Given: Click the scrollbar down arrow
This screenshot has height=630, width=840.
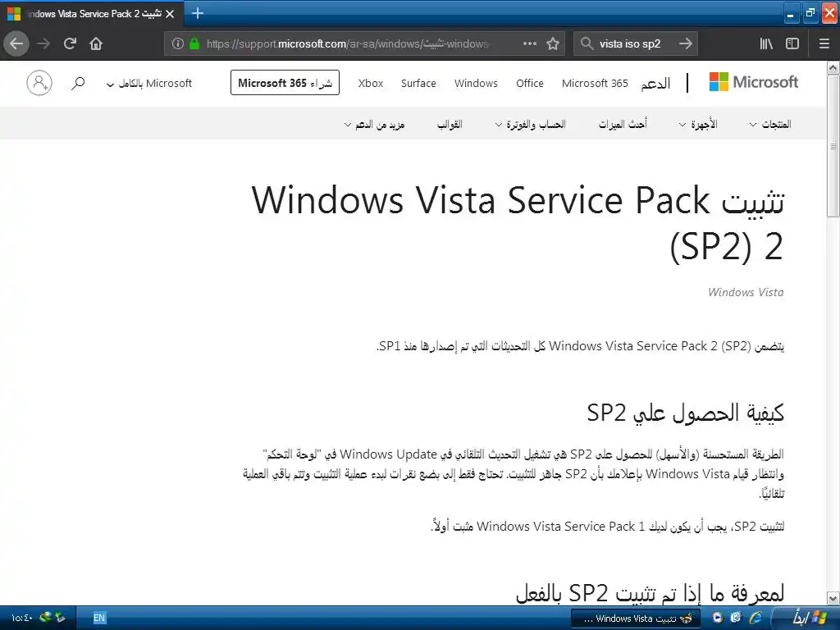Looking at the screenshot, I should (x=833, y=598).
